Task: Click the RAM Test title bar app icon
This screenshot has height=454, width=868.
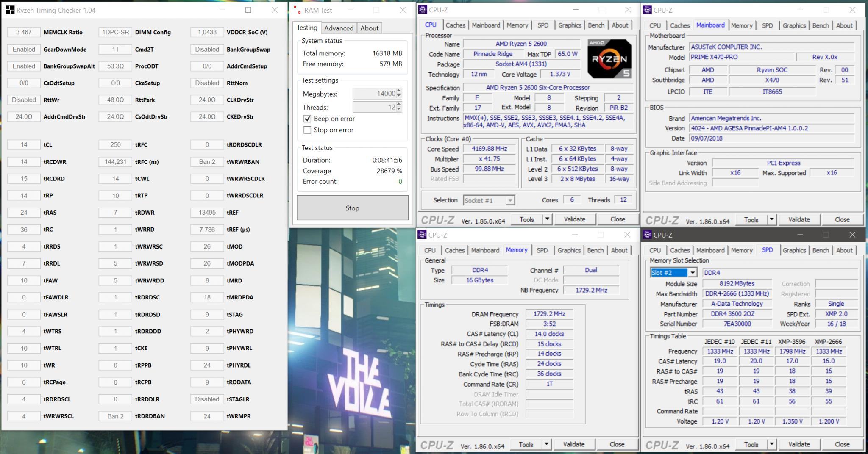Action: click(x=297, y=10)
